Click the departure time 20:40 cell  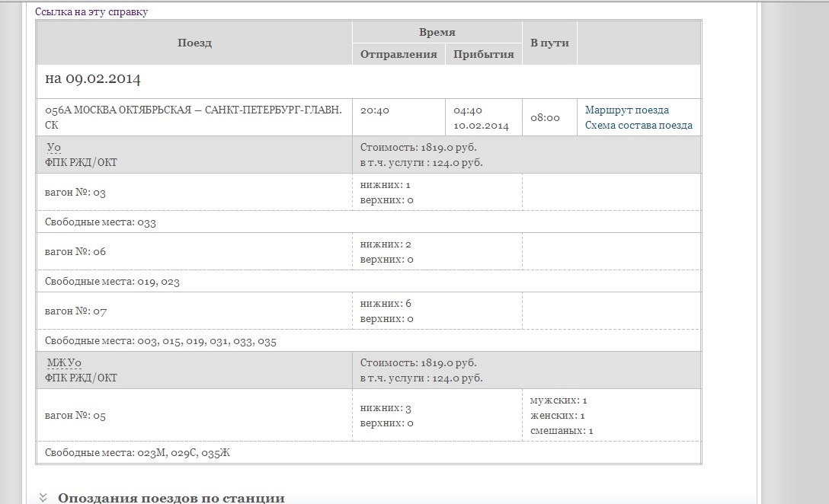coord(375,110)
